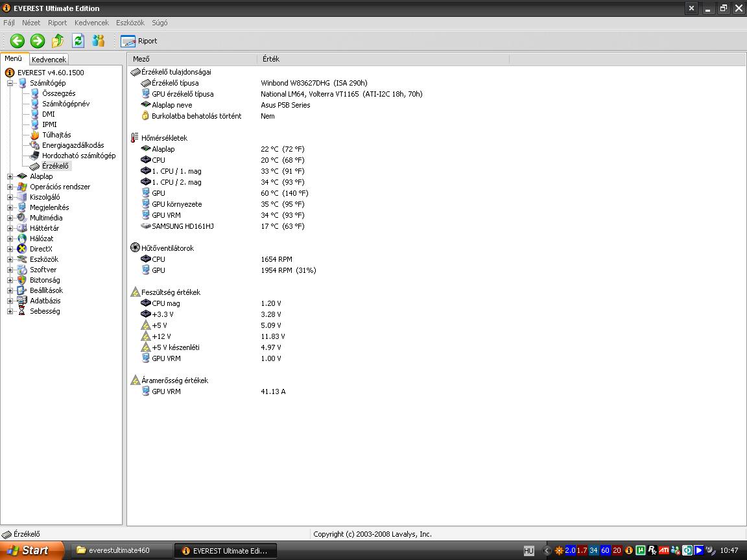Click the Sebesség hourglass icon
Image resolution: width=747 pixels, height=560 pixels.
(22, 311)
